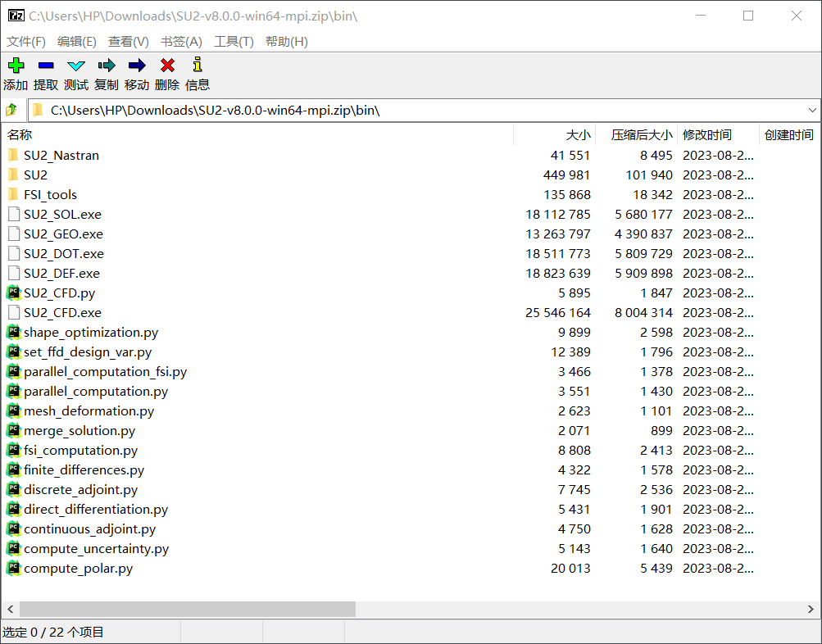Click the Move (移动) toolbar icon

137,66
